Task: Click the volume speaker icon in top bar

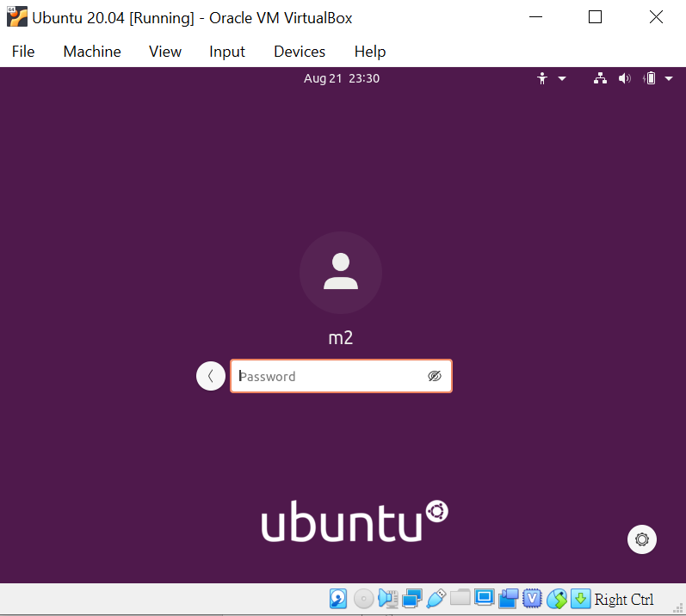Action: coord(624,78)
